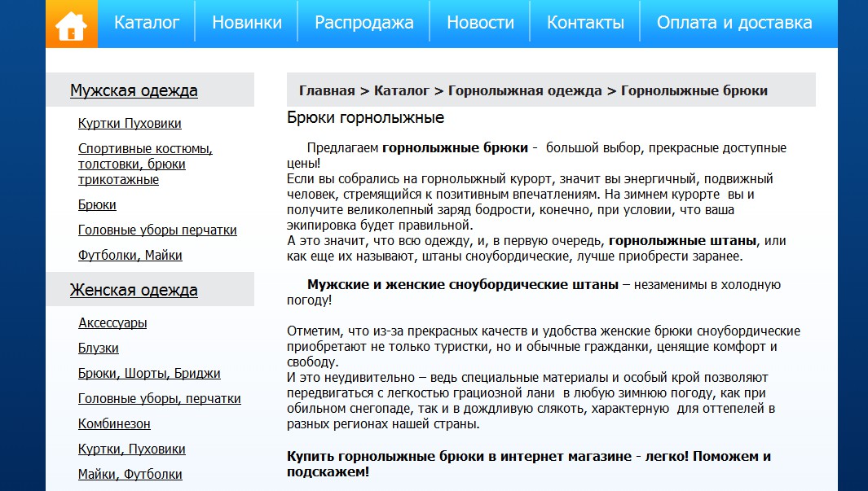Open Оплата и доставка page
868x491 pixels.
(734, 23)
